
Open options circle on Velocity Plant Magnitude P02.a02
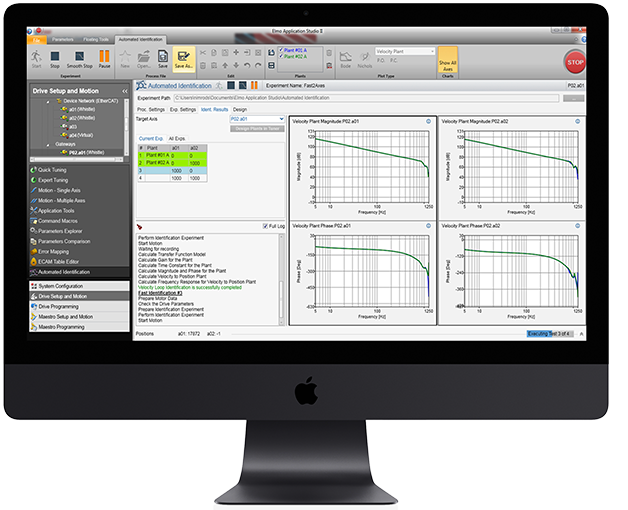[578, 121]
